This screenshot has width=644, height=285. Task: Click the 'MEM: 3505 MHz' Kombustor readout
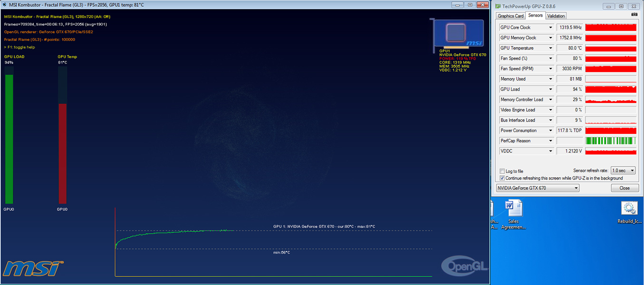(x=455, y=66)
